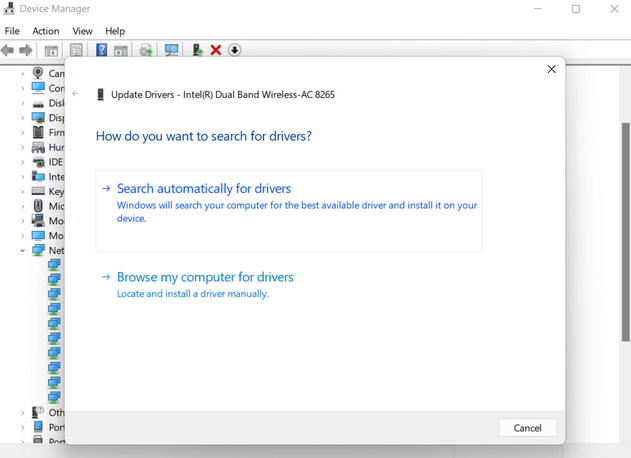Expand the 'Can' cameras category chevron
The height and width of the screenshot is (458, 631).
coord(23,74)
